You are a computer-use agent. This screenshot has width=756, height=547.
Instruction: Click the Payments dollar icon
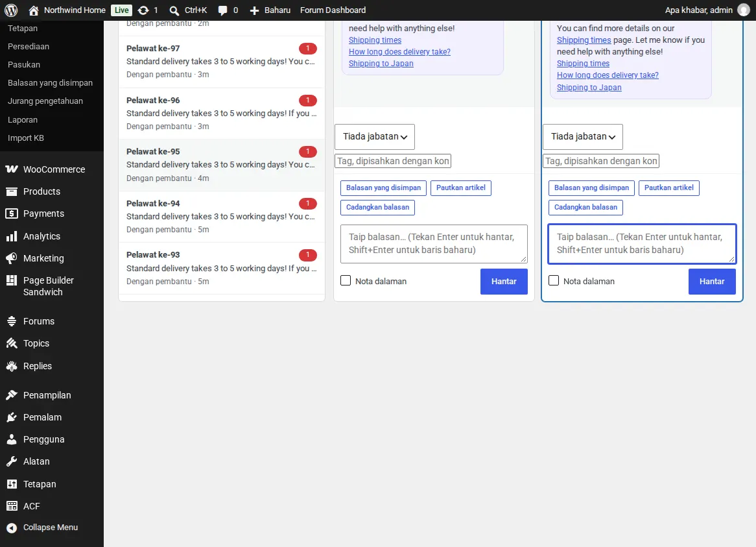(x=12, y=213)
